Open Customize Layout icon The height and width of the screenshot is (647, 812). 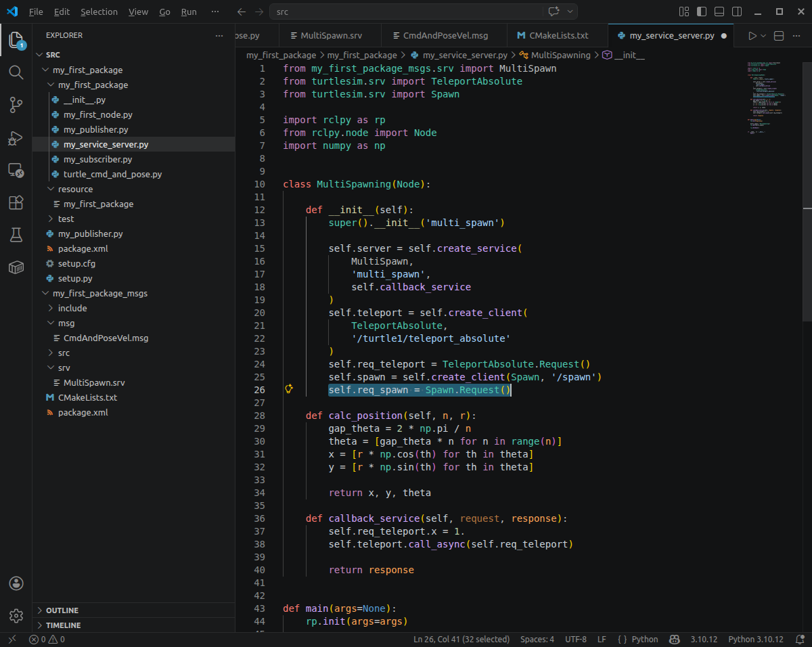pyautogui.click(x=684, y=12)
